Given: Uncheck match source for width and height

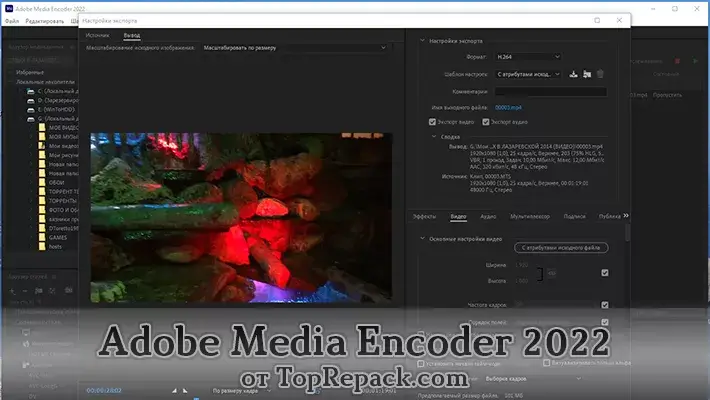Looking at the screenshot, I should (605, 273).
